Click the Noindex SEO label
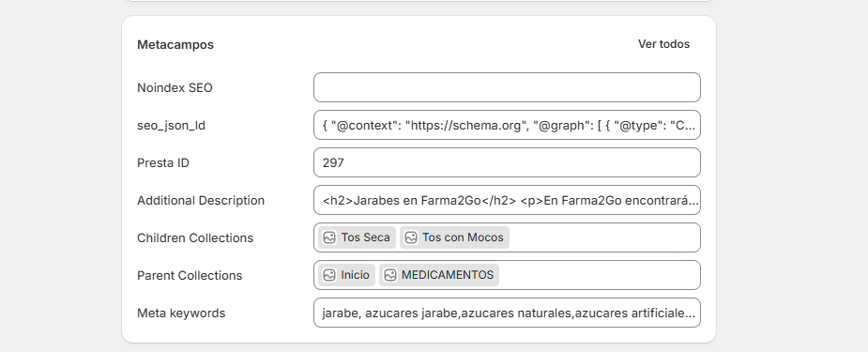 click(x=175, y=87)
